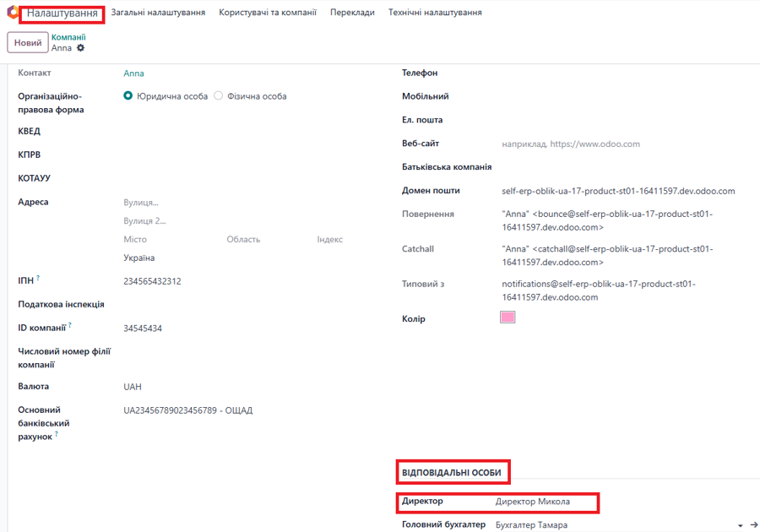Click the help question mark next to ІПН

38,278
